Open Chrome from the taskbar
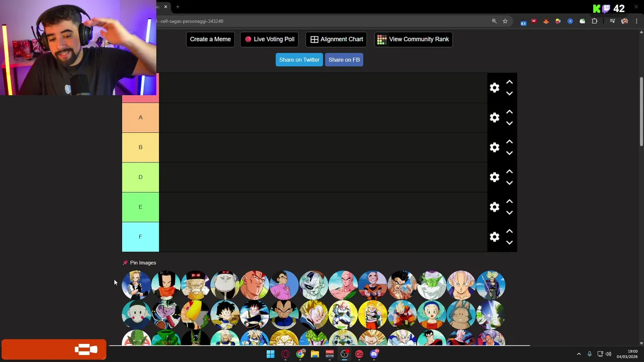Viewport: 644px width, 362px height. (x=300, y=354)
